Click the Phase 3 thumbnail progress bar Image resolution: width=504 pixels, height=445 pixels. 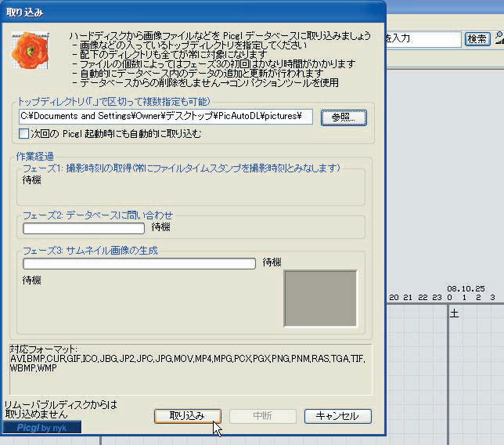[139, 263]
